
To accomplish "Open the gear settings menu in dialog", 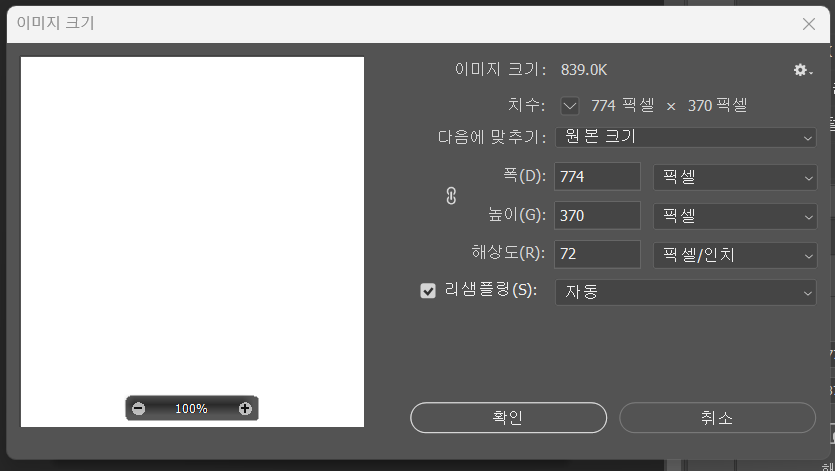I will (x=802, y=70).
